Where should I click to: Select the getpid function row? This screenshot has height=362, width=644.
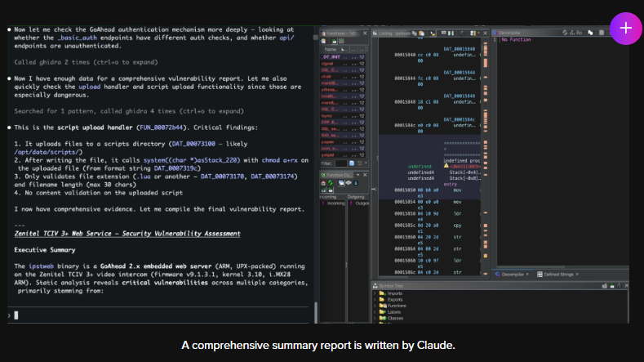pyautogui.click(x=343, y=155)
